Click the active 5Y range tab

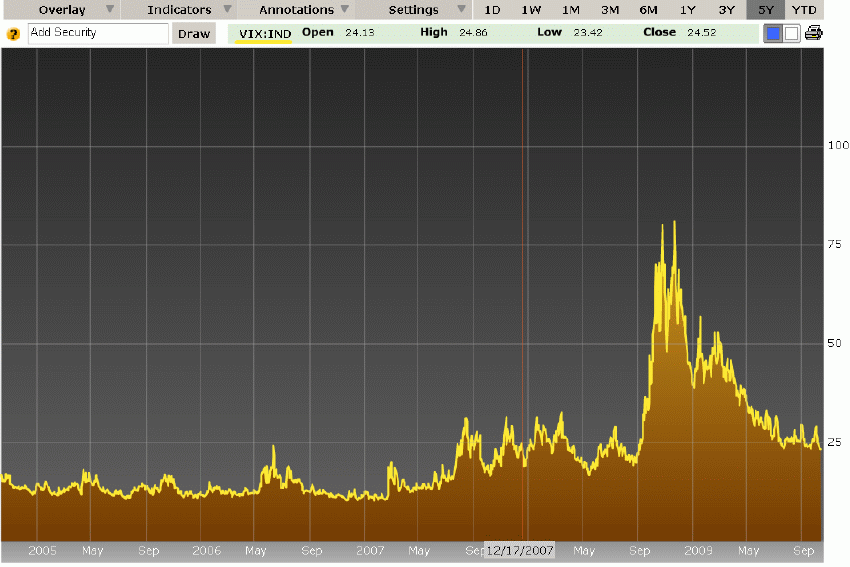pyautogui.click(x=766, y=10)
